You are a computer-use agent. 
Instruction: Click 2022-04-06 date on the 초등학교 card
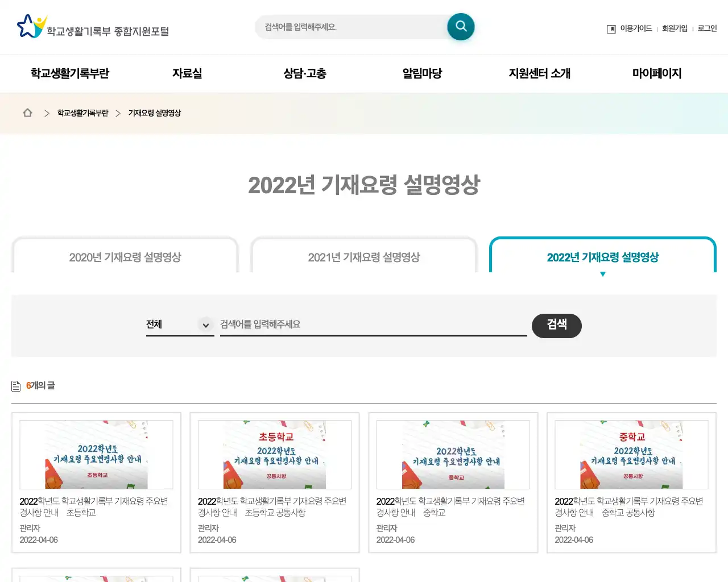point(39,540)
